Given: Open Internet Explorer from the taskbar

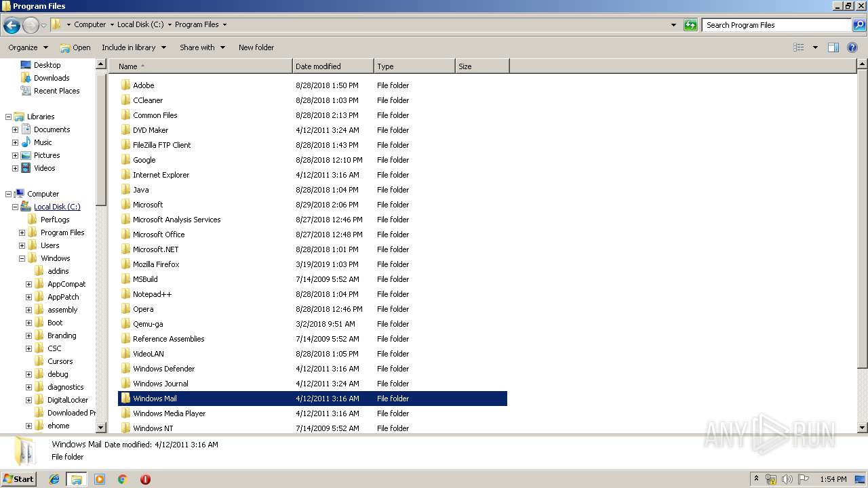Looking at the screenshot, I should click(x=54, y=479).
